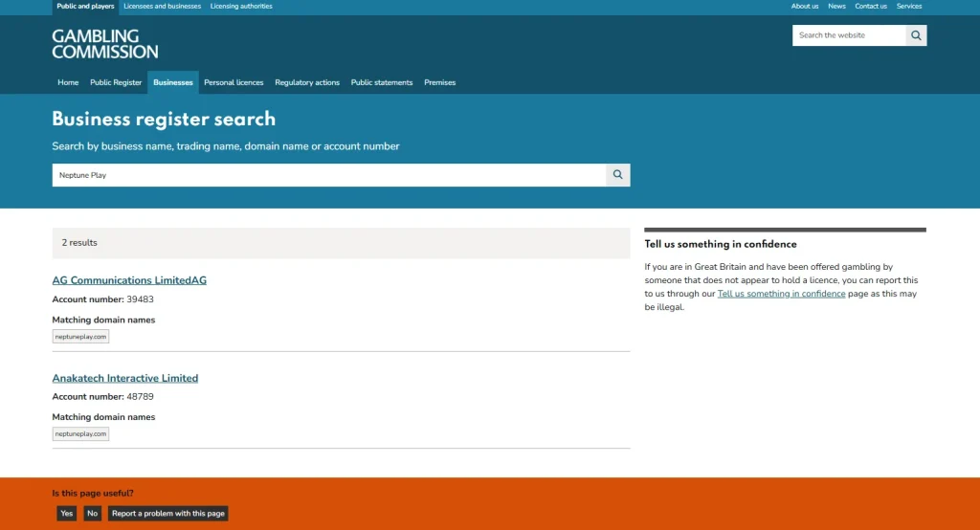Image resolution: width=980 pixels, height=530 pixels.
Task: Open the Gambling Commission logo homepage
Action: coord(105,44)
